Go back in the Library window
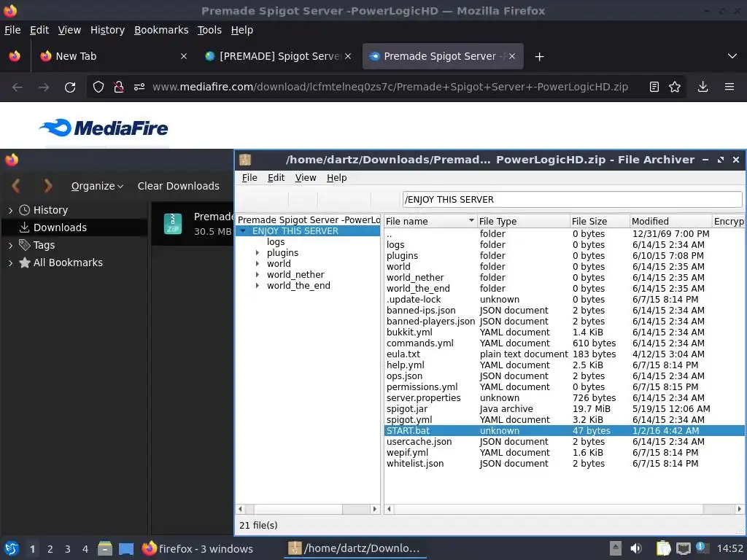Viewport: 747px width, 560px height. pos(16,186)
